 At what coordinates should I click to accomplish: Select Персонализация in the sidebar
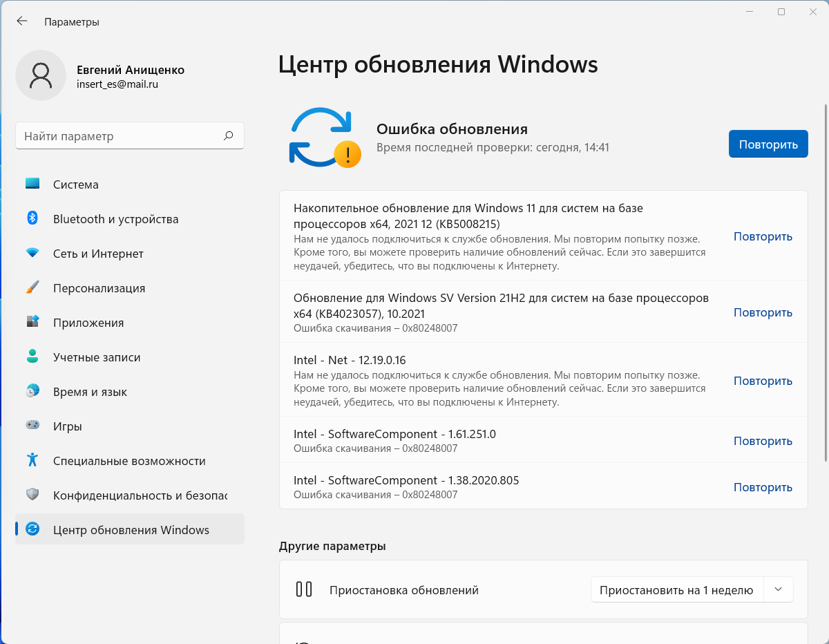pos(130,288)
